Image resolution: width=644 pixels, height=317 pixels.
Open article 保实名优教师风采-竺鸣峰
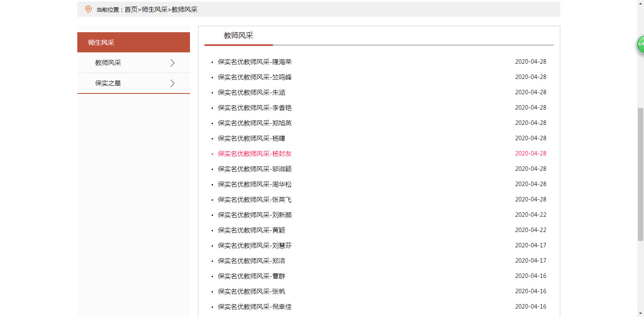tap(255, 77)
